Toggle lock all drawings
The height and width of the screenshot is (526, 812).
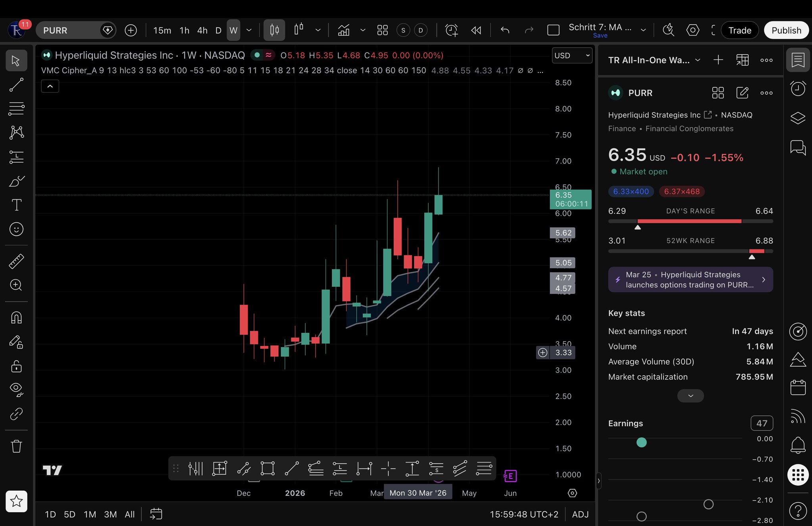click(16, 366)
